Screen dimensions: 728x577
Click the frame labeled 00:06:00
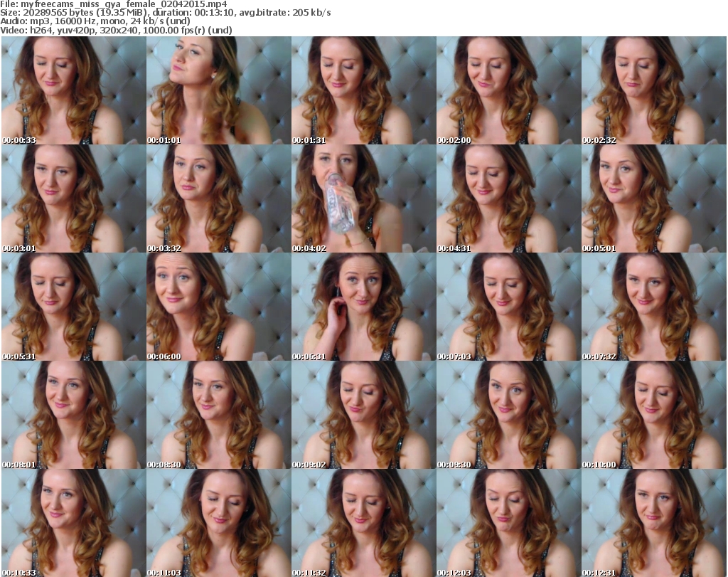[x=219, y=307]
